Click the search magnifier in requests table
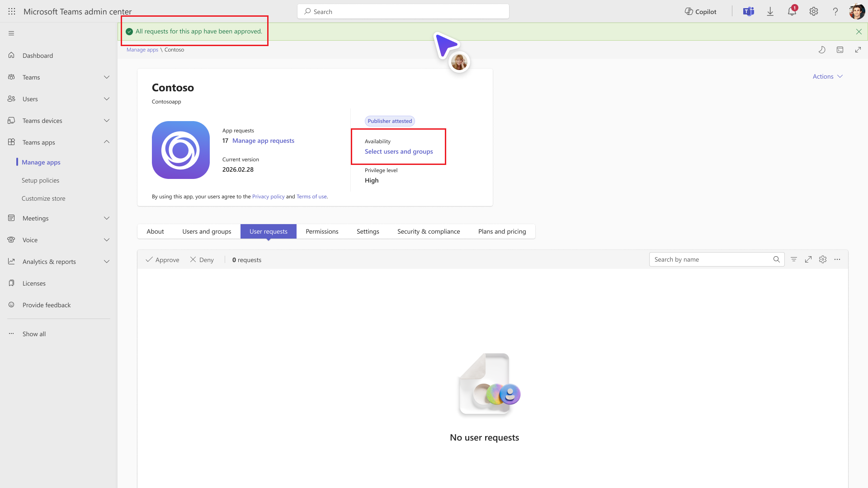The height and width of the screenshot is (488, 868). 776,259
